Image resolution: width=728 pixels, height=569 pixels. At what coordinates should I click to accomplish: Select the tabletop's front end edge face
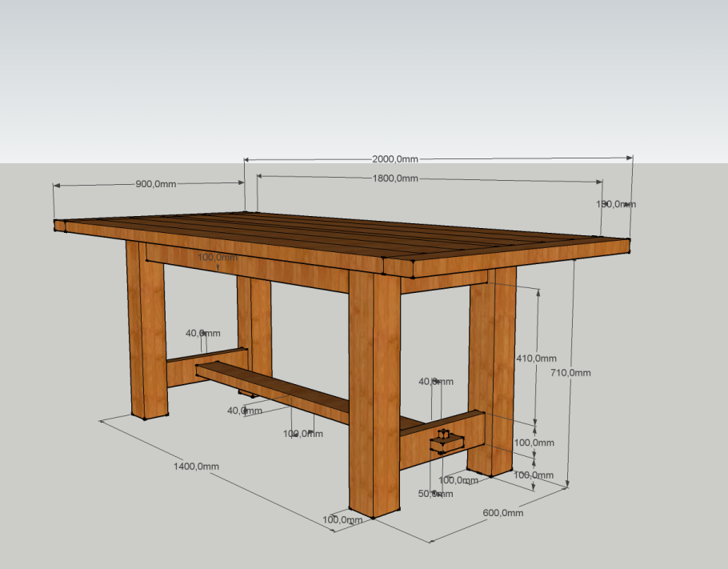pyautogui.click(x=504, y=257)
